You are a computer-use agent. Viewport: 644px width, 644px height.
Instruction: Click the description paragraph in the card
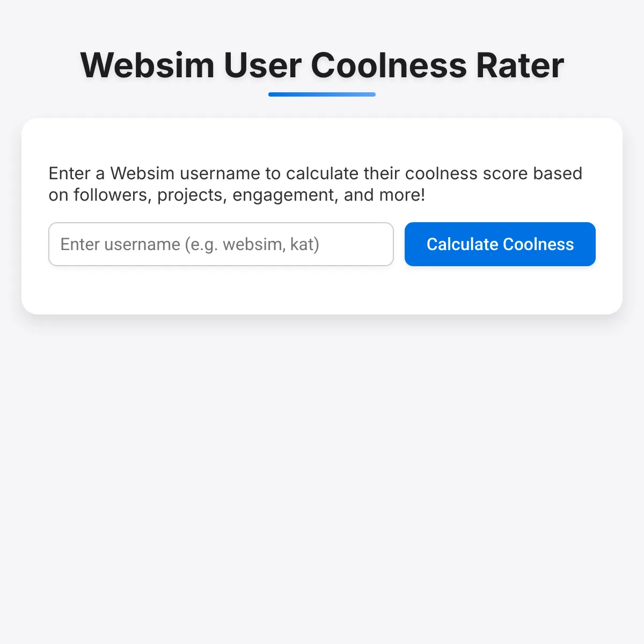316,184
